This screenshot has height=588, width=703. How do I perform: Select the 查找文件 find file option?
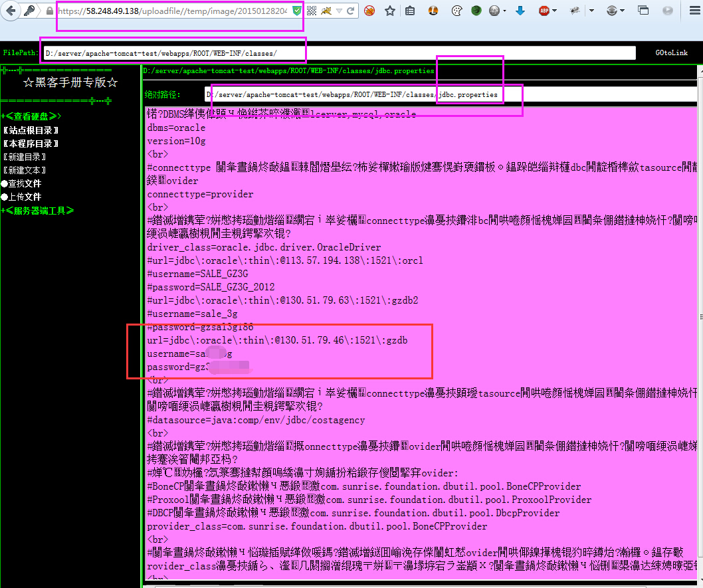(x=21, y=184)
